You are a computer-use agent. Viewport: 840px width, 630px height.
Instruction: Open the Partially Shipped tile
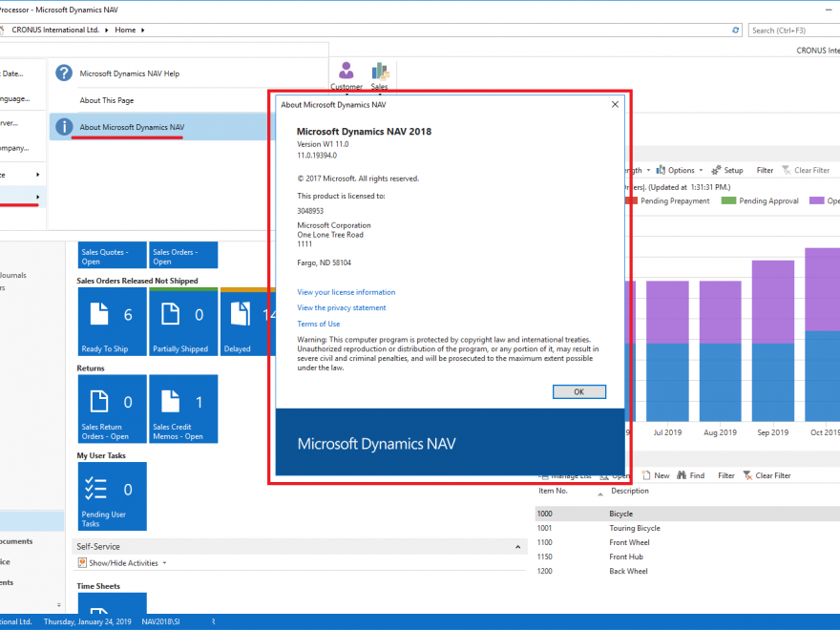(183, 322)
